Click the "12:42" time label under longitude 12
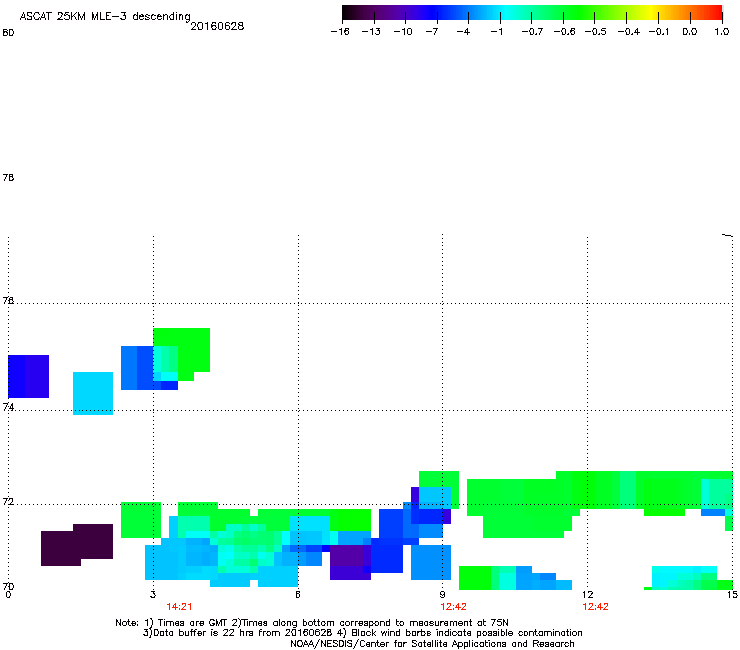 tap(596, 607)
